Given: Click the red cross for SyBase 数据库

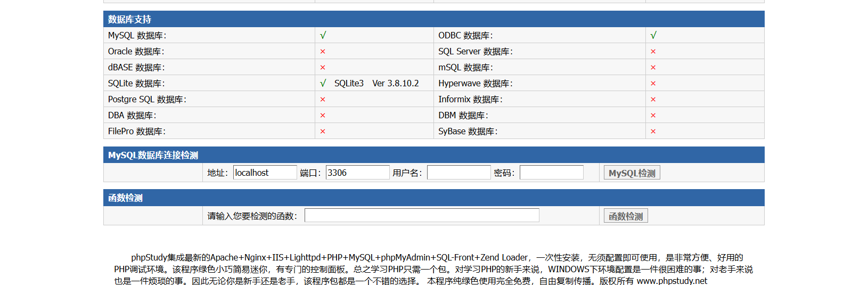Looking at the screenshot, I should point(653,132).
